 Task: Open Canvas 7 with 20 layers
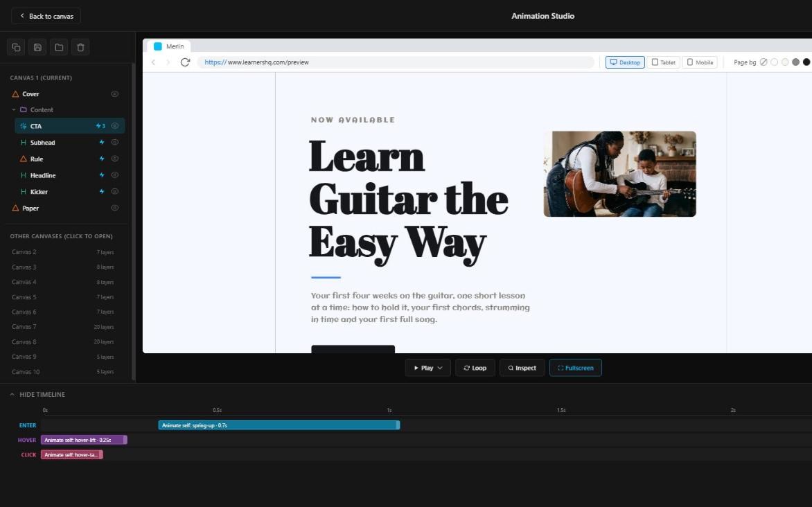tap(62, 327)
